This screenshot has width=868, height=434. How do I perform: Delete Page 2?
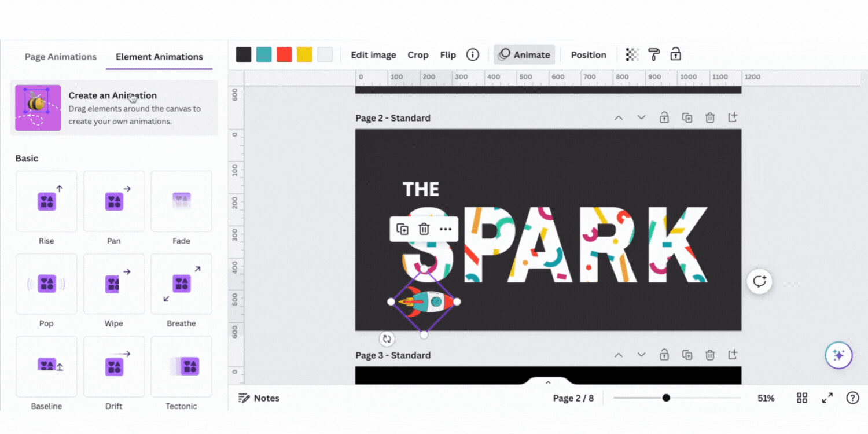click(710, 117)
